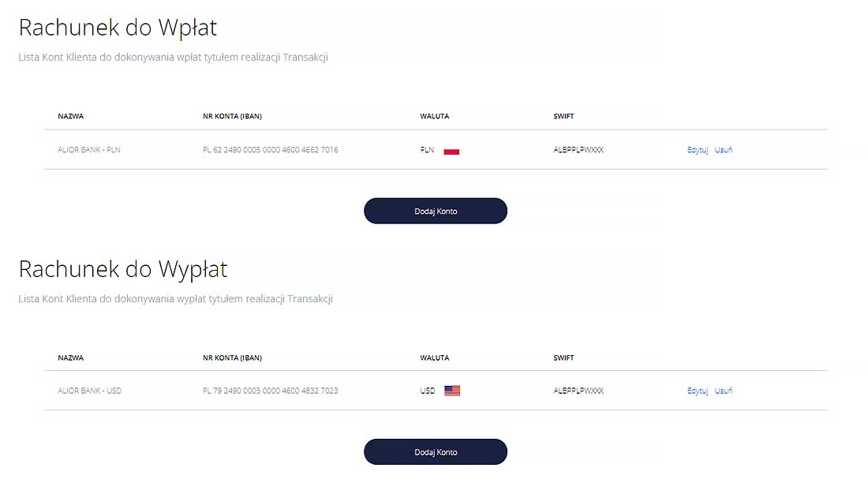Edit the ALIOR BANK - PLN account
The image size is (868, 487).
point(698,150)
